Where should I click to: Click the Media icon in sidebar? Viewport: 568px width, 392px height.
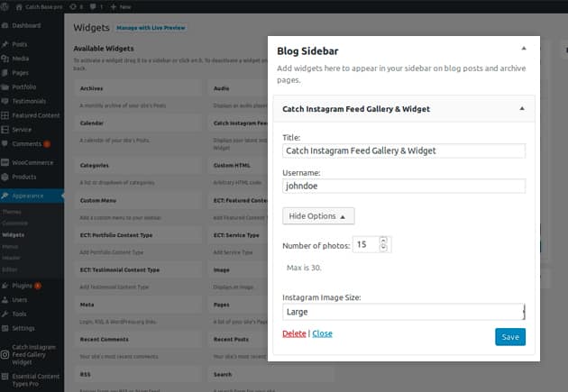click(x=5, y=59)
